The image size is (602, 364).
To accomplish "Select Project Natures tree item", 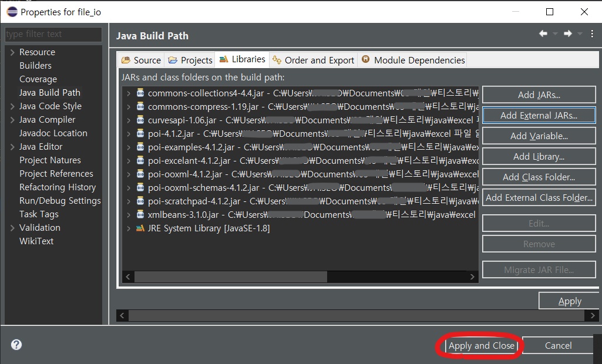I will 50,160.
